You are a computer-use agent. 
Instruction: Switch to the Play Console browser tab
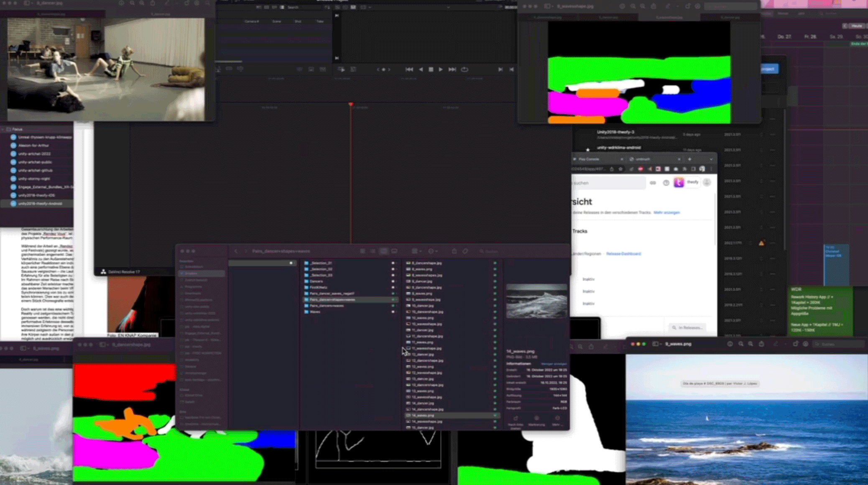click(598, 159)
